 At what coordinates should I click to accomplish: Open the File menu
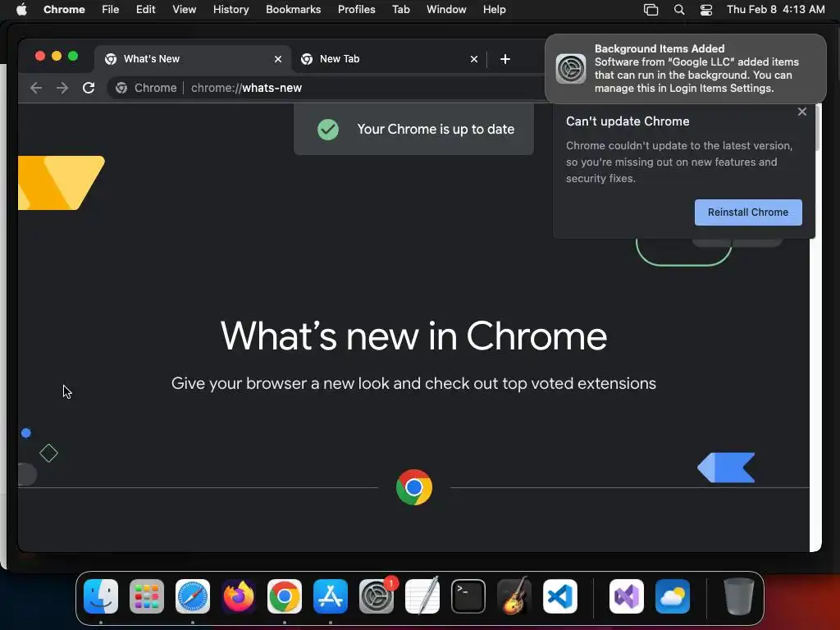pos(111,10)
